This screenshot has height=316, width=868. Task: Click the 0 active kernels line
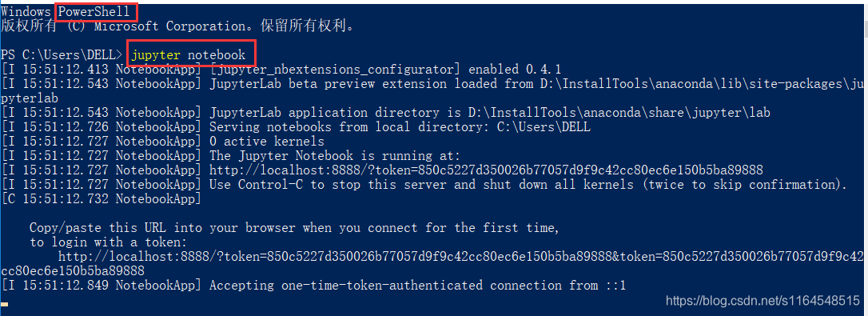(163, 142)
